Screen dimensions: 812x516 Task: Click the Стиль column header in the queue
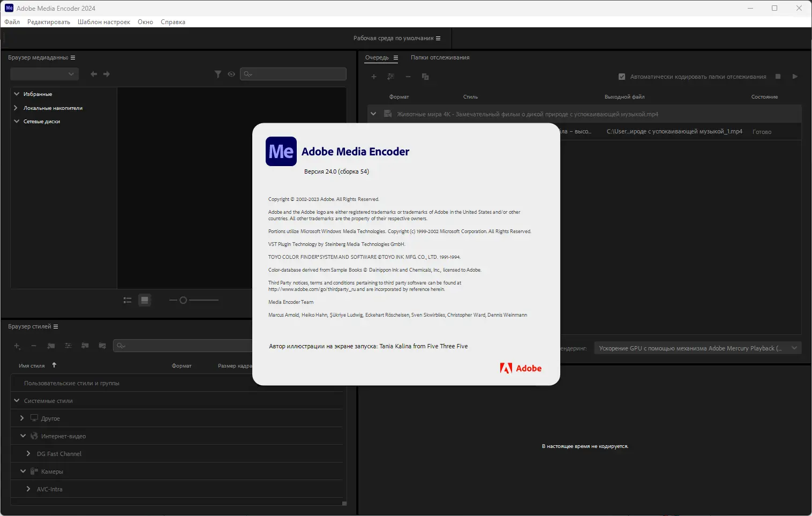click(470, 97)
